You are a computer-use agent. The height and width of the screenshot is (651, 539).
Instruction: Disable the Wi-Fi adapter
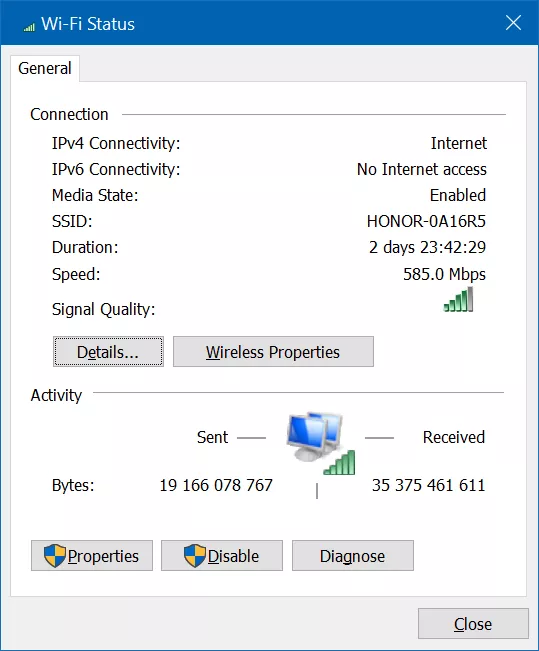coord(222,556)
